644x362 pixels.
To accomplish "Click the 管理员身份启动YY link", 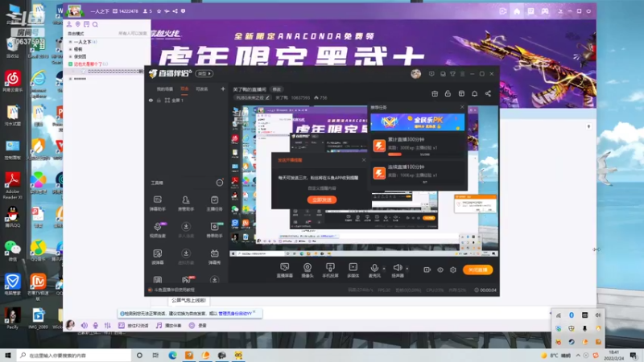I will click(235, 314).
